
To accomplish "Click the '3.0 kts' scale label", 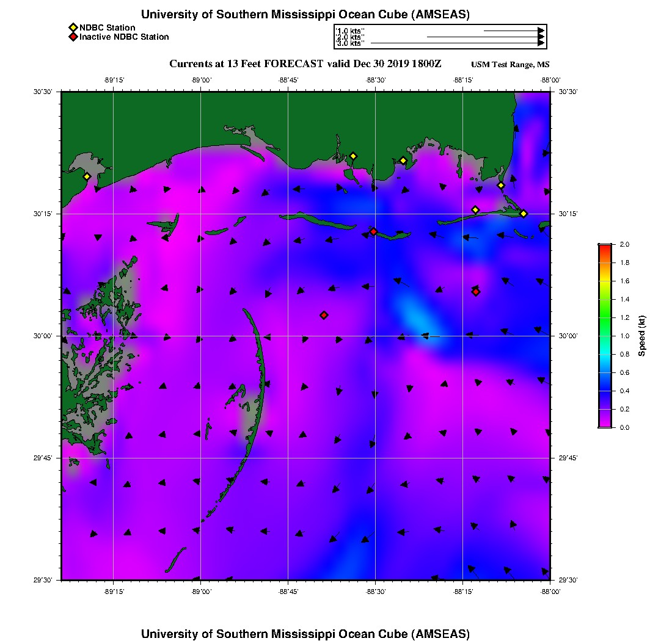I will click(x=349, y=43).
